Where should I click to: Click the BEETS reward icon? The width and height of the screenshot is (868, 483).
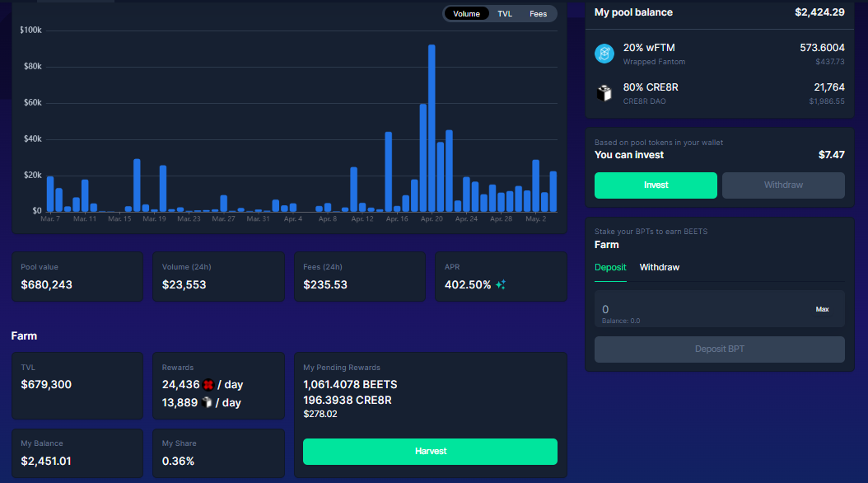click(208, 384)
